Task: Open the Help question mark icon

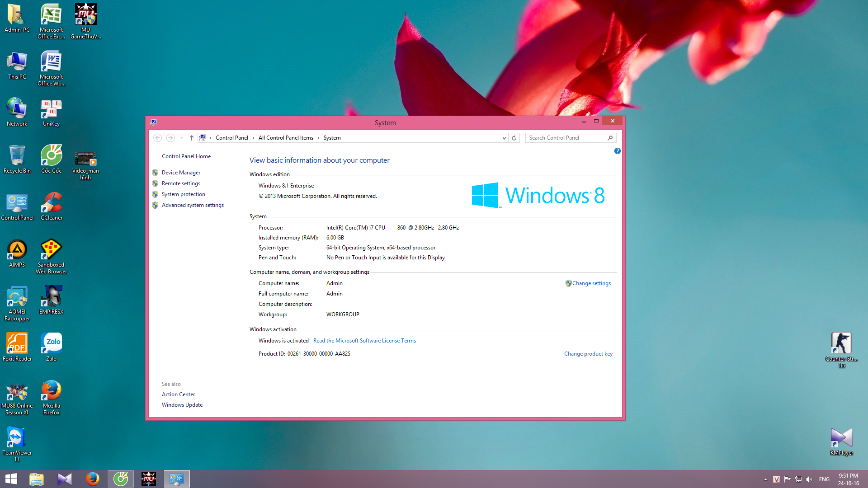Action: click(617, 151)
